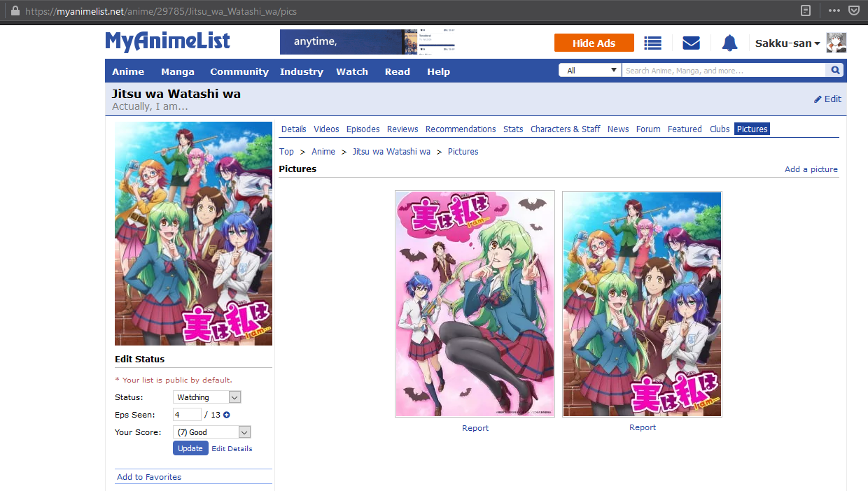Click the browser padlock security icon
Screen dimensions: 868x491
[15, 11]
